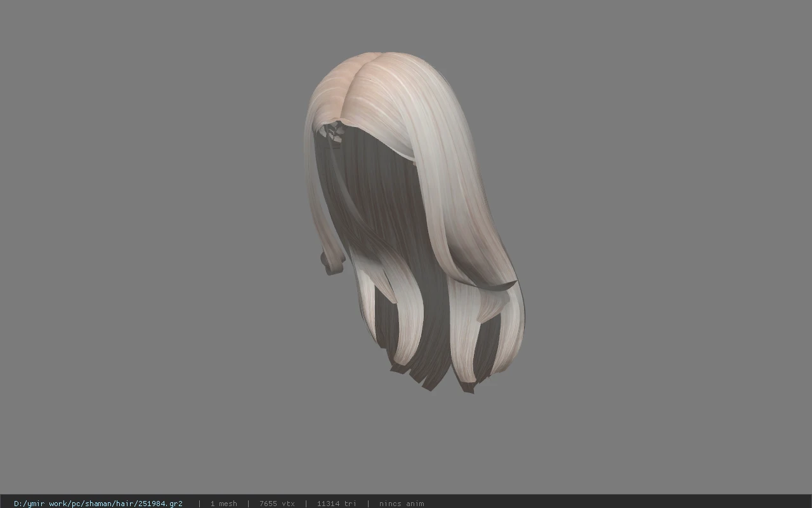The image size is (812, 508).
Task: Click the dark inner underside of the hair
Action: (x=374, y=190)
